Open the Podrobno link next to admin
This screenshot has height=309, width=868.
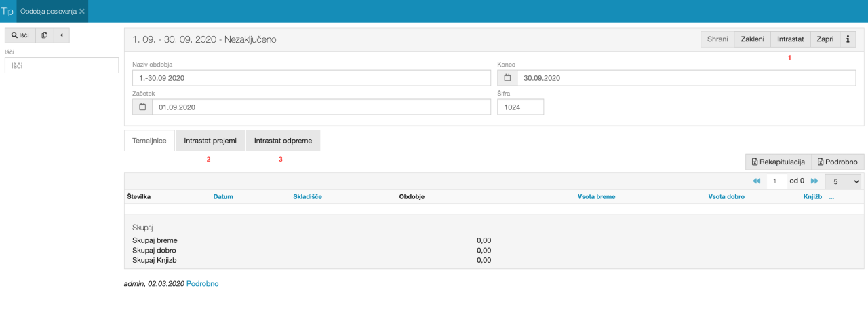202,284
